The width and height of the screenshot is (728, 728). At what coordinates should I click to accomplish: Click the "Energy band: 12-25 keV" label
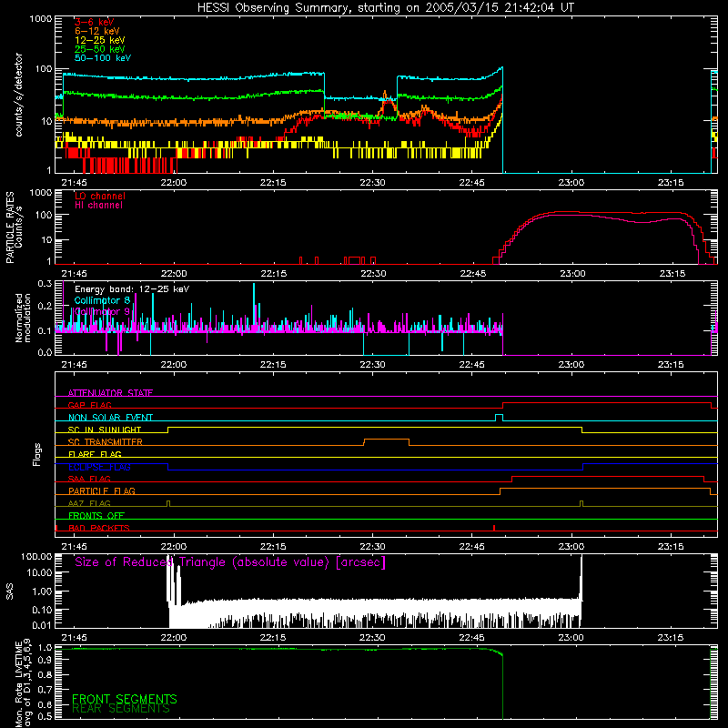131,289
